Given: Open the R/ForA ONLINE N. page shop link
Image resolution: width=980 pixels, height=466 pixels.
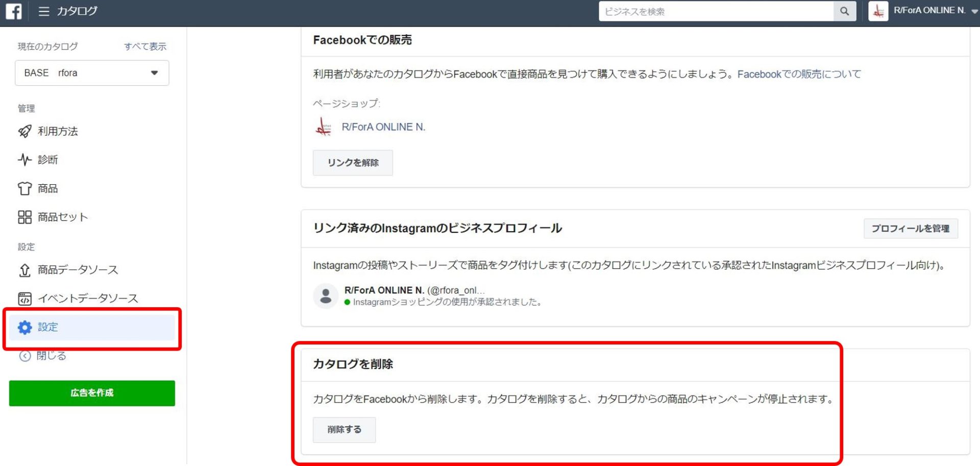Looking at the screenshot, I should 383,127.
